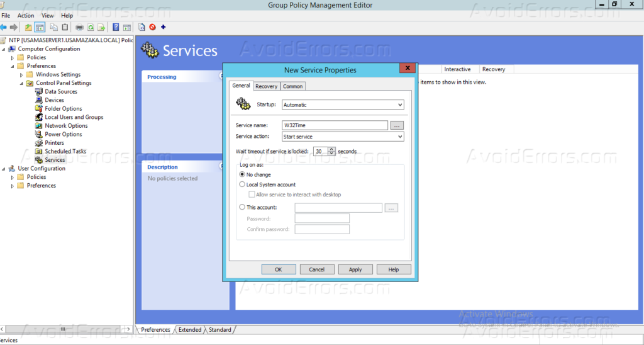Switch to the Recovery tab in the dialog

click(266, 86)
